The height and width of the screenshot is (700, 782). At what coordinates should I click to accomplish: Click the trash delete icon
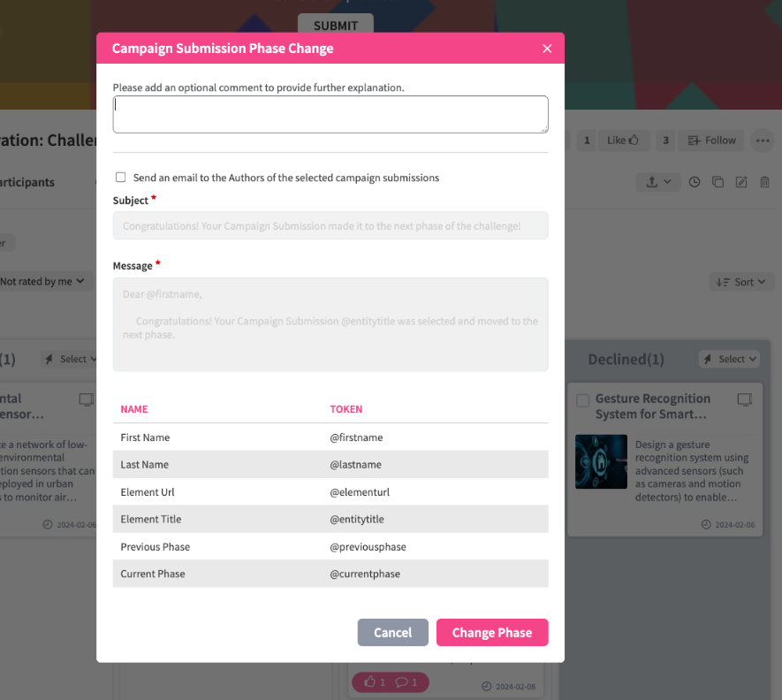click(764, 182)
